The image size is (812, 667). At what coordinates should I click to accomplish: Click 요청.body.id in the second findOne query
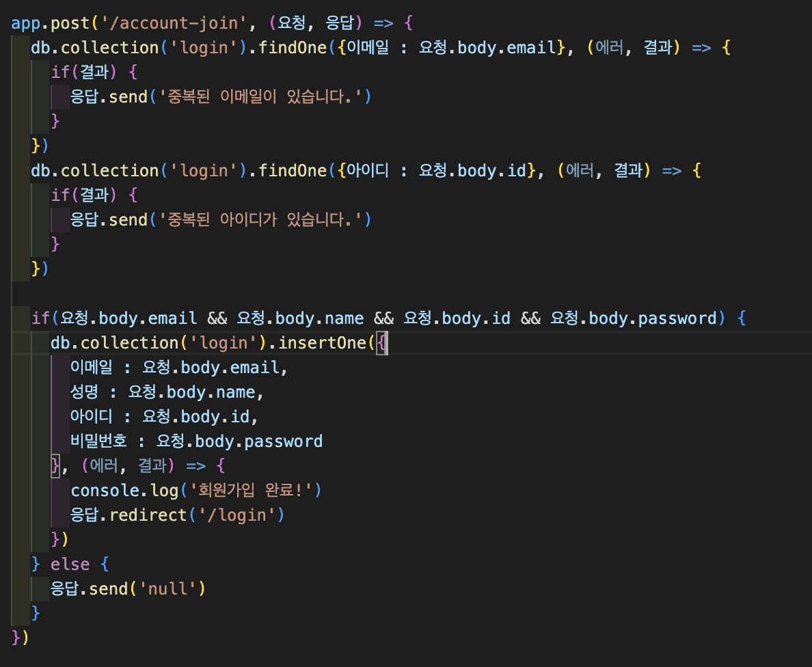point(472,170)
